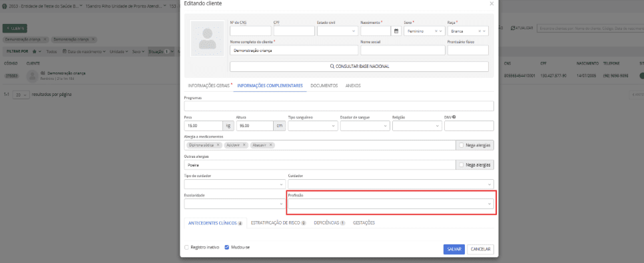The image size is (644, 263).
Task: Click the Salvar button
Action: (454, 250)
